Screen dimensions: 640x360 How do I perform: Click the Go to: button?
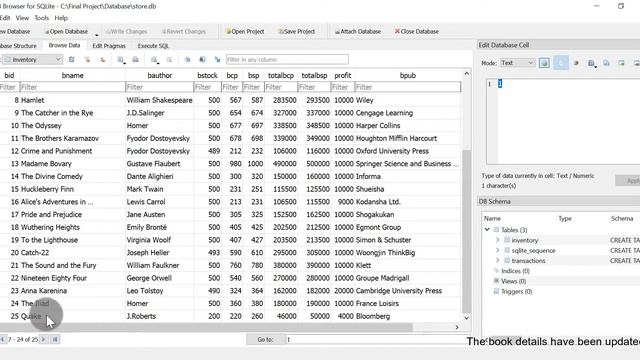pos(265,339)
